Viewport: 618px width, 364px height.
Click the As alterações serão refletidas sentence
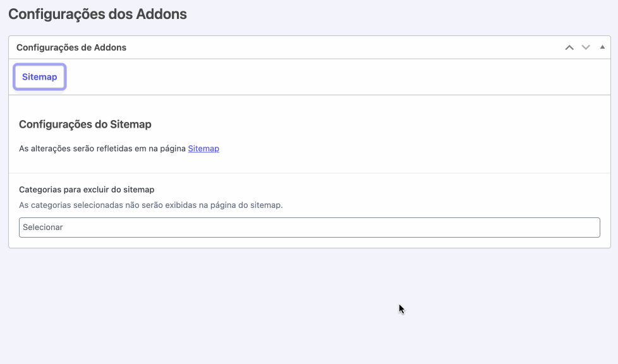tap(119, 149)
